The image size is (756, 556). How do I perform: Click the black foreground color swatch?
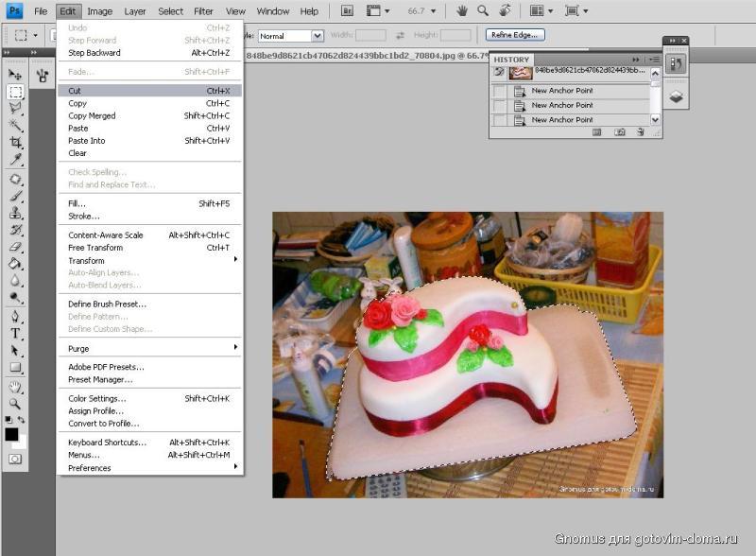pyautogui.click(x=11, y=434)
